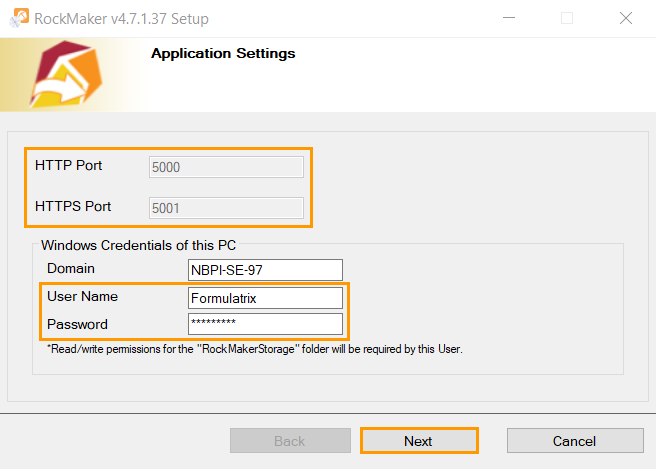Select the User Name input field
This screenshot has width=656, height=469.
(x=265, y=297)
